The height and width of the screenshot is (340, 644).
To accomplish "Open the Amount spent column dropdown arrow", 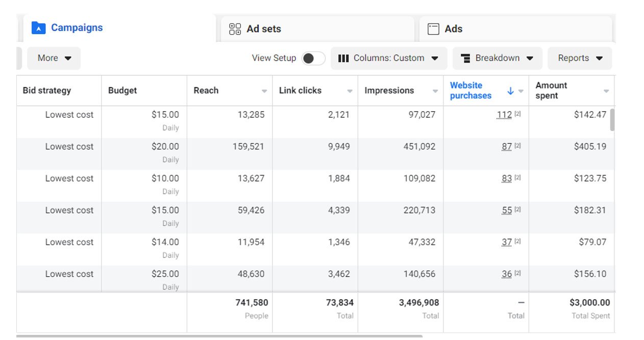I will pyautogui.click(x=606, y=91).
